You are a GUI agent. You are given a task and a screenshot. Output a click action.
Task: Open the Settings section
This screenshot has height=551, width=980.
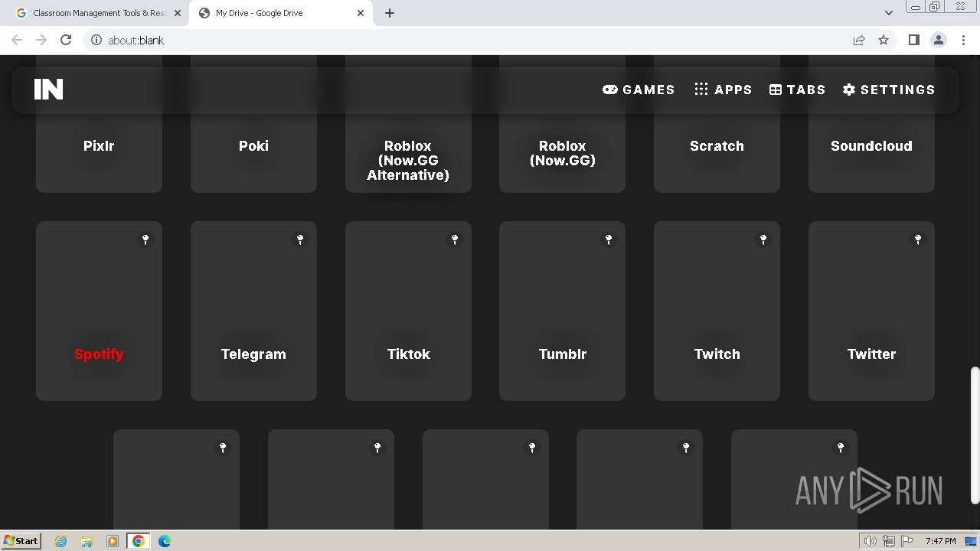pos(889,90)
